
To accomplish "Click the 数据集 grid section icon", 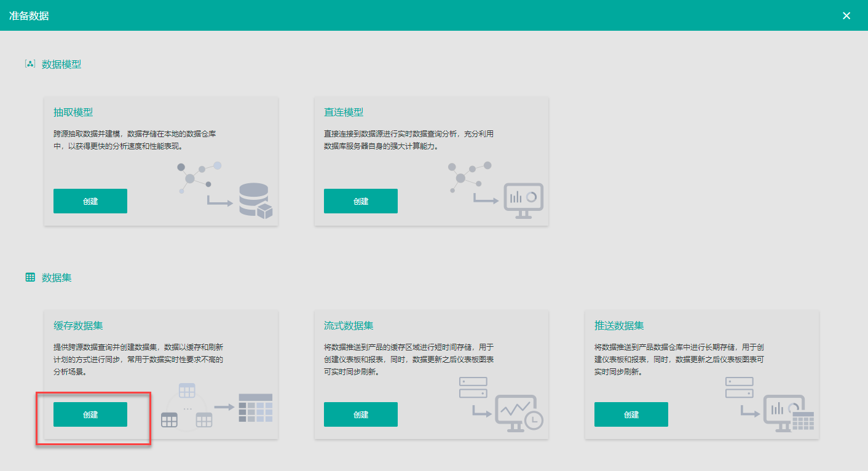I will [x=30, y=277].
